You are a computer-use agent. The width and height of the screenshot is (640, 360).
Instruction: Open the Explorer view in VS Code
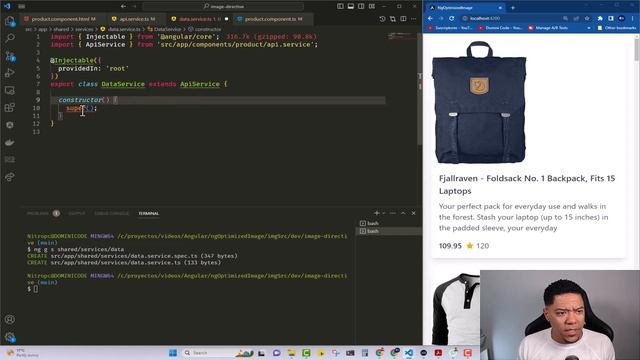(10, 21)
